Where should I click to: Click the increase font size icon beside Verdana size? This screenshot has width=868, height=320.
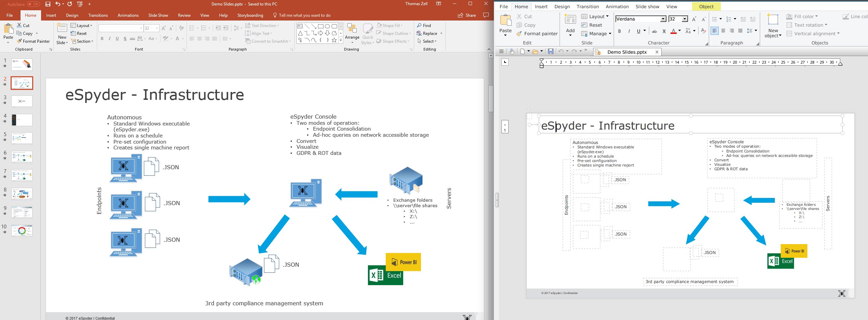point(694,19)
